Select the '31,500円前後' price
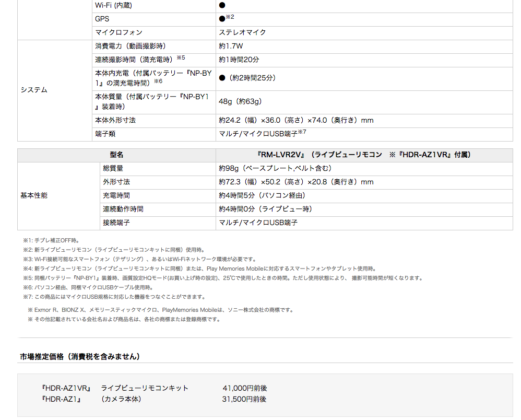This screenshot has height=420, width=521. click(244, 400)
